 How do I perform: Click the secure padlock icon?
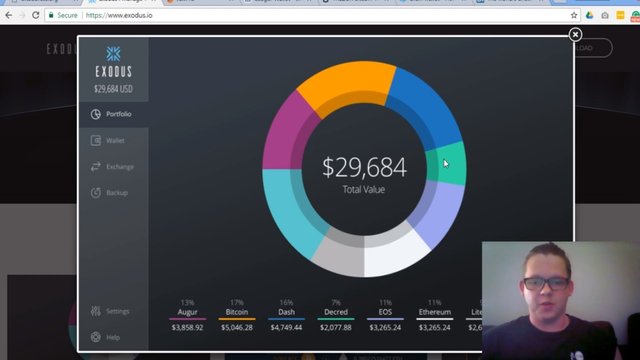[51, 15]
